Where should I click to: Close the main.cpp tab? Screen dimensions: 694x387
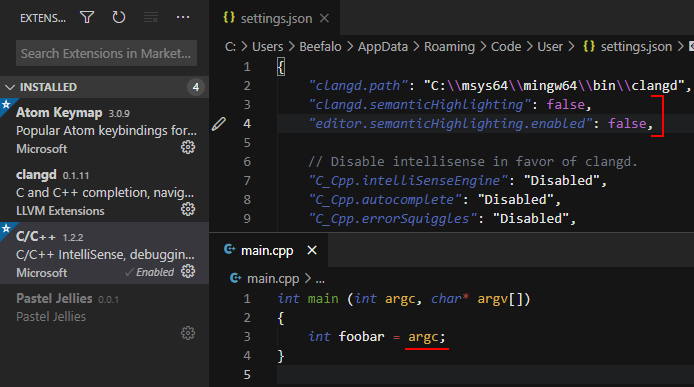(x=312, y=251)
